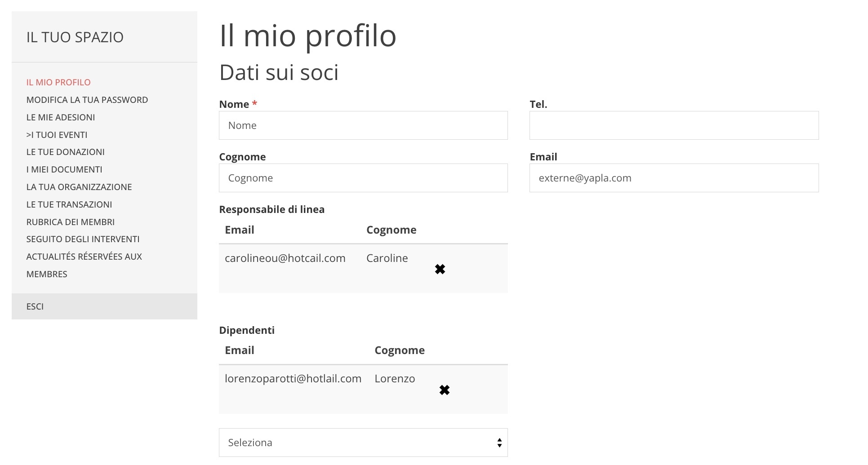Click ESCI to log out

click(35, 306)
